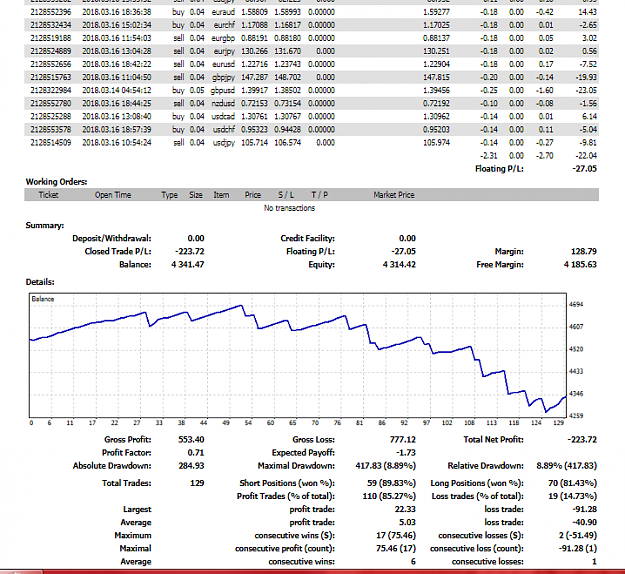The width and height of the screenshot is (625, 574).
Task: Click the Long Positions value 70 (81.43%)
Action: point(572,483)
